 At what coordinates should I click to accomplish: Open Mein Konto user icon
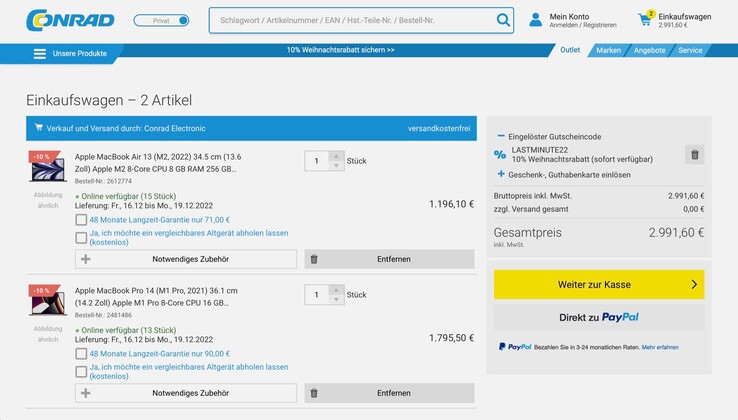coord(536,20)
